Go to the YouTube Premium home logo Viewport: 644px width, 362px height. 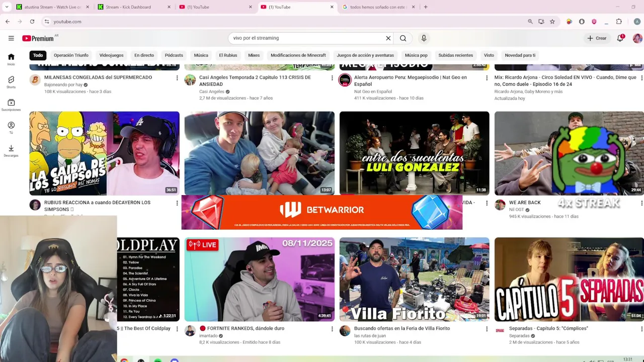click(38, 38)
